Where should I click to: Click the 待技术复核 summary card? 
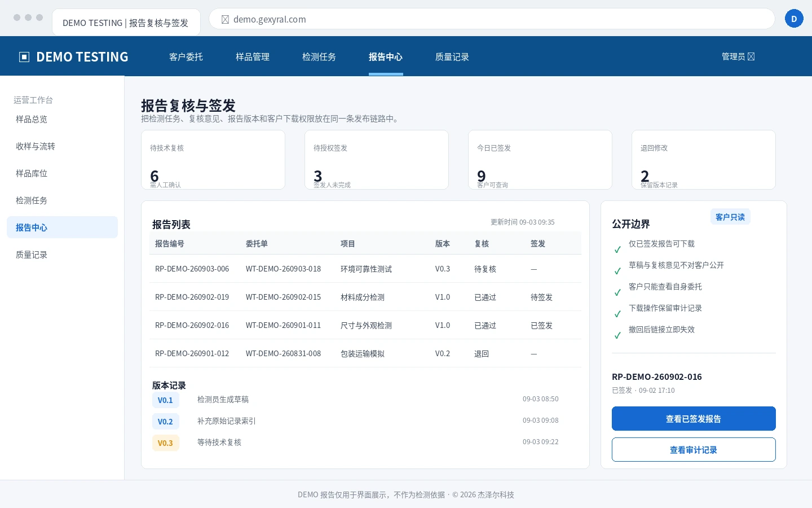pos(213,160)
